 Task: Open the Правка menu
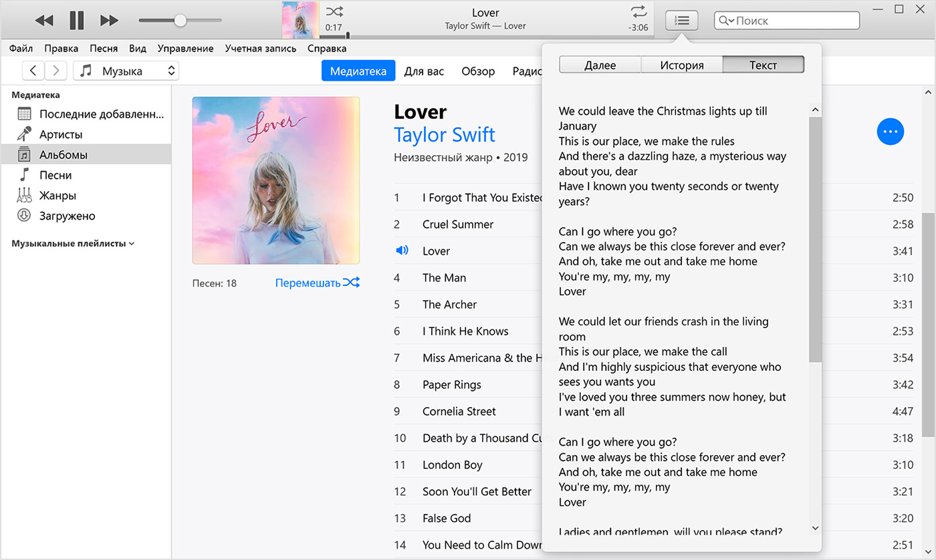(x=62, y=49)
